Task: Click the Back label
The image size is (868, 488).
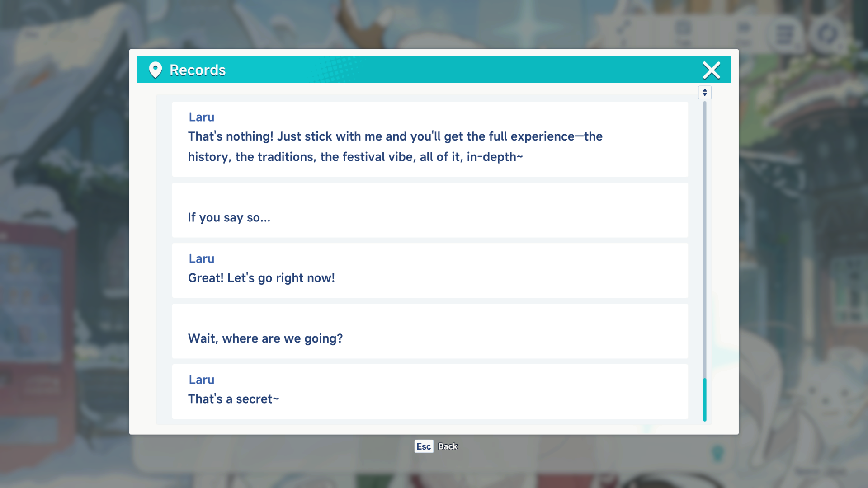Action: [x=448, y=446]
